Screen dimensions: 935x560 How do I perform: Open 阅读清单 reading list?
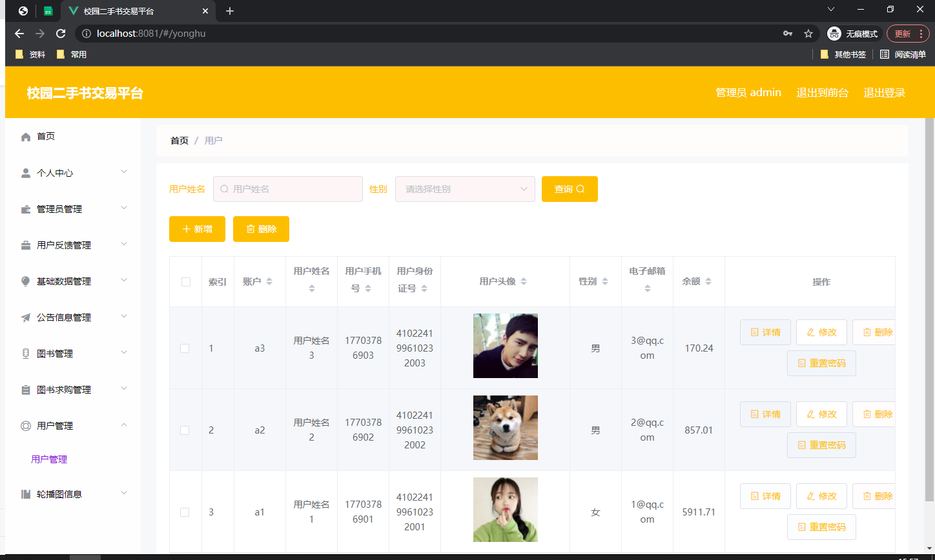coord(903,55)
